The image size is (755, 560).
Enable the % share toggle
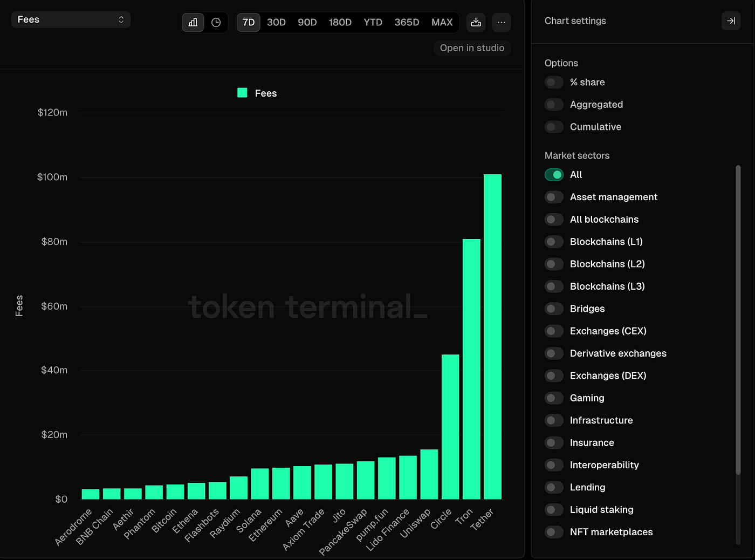pos(554,82)
